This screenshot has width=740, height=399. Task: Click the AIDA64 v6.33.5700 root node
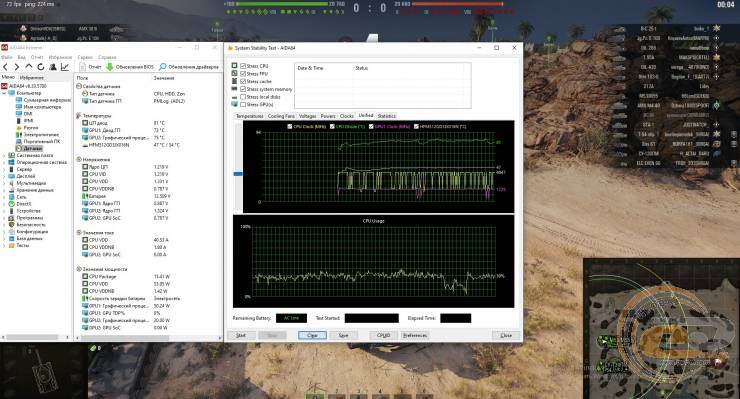[24, 86]
